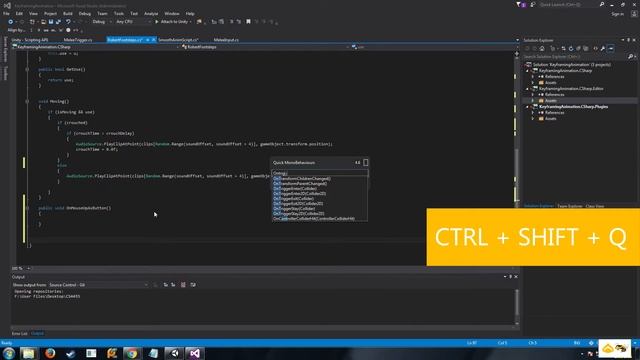Click the Quick MonoBehaviours filter text field

(320, 173)
